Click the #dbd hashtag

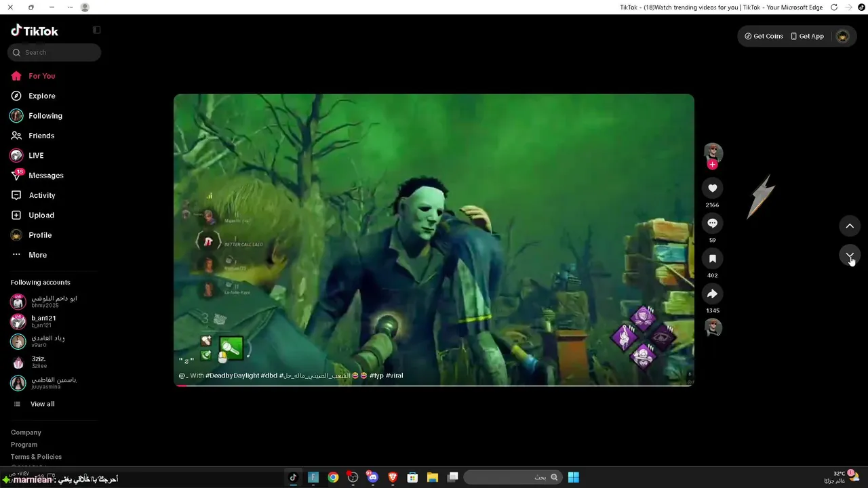coord(269,375)
